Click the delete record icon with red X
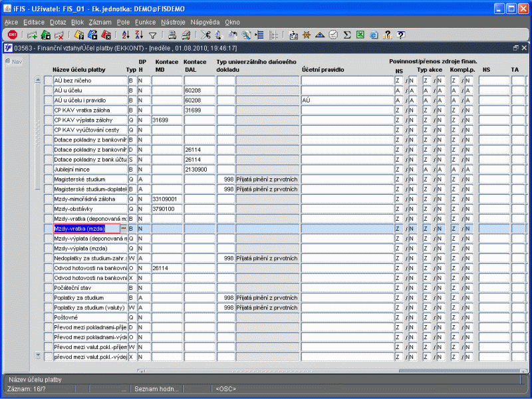The image size is (532, 399). coord(59,35)
